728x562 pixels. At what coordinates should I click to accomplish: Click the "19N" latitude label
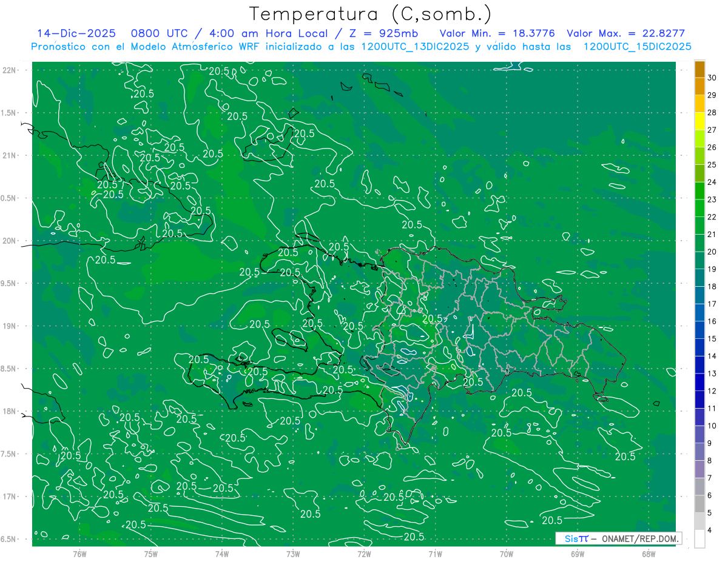[x=9, y=326]
